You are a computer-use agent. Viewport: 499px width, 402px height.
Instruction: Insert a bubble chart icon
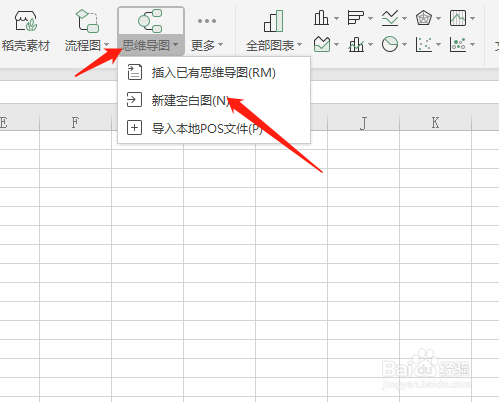458,44
